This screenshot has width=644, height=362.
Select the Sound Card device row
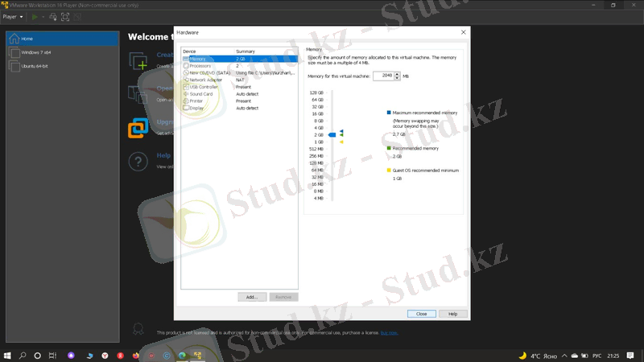pyautogui.click(x=239, y=94)
